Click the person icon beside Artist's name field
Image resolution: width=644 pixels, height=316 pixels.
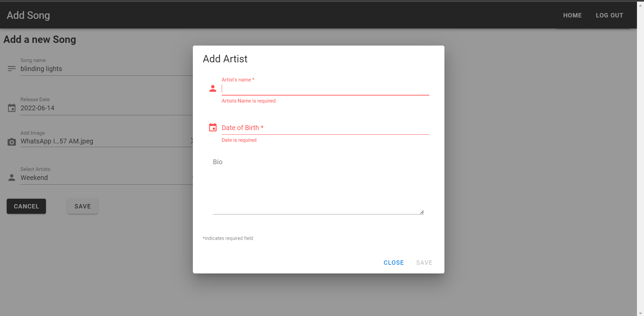[x=213, y=88]
